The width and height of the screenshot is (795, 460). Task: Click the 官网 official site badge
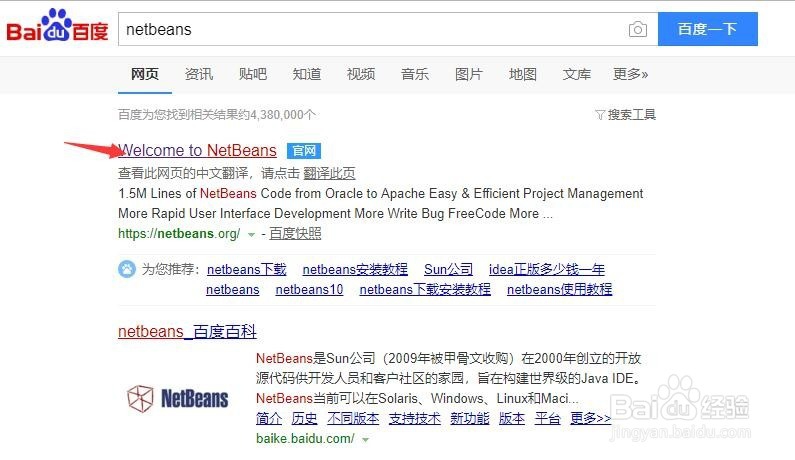coord(304,151)
